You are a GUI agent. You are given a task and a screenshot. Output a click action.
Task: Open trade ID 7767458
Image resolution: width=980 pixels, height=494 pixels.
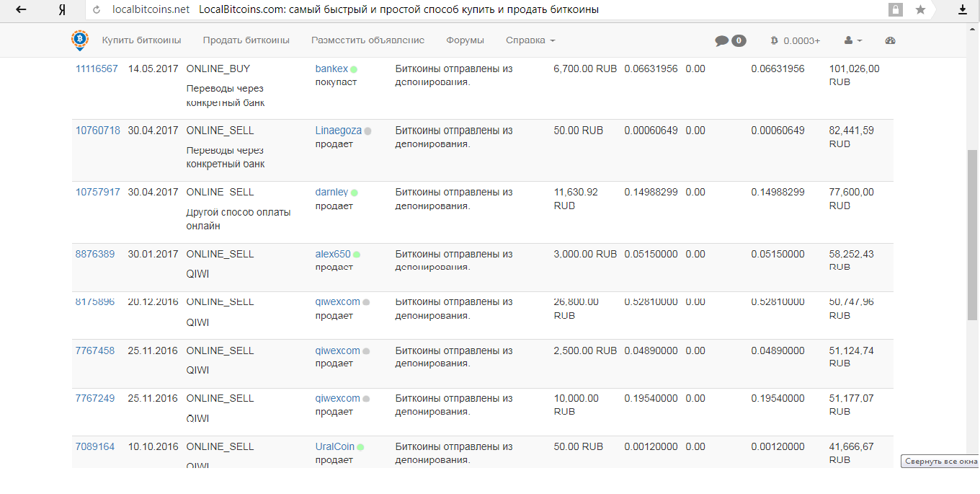coord(95,350)
